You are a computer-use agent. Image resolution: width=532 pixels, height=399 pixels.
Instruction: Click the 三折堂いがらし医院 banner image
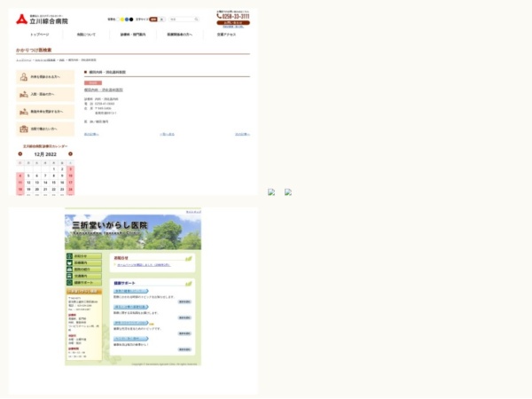coord(133,232)
